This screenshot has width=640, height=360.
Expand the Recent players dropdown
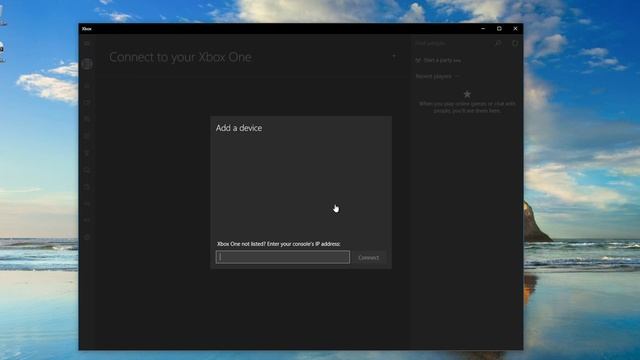[x=437, y=76]
